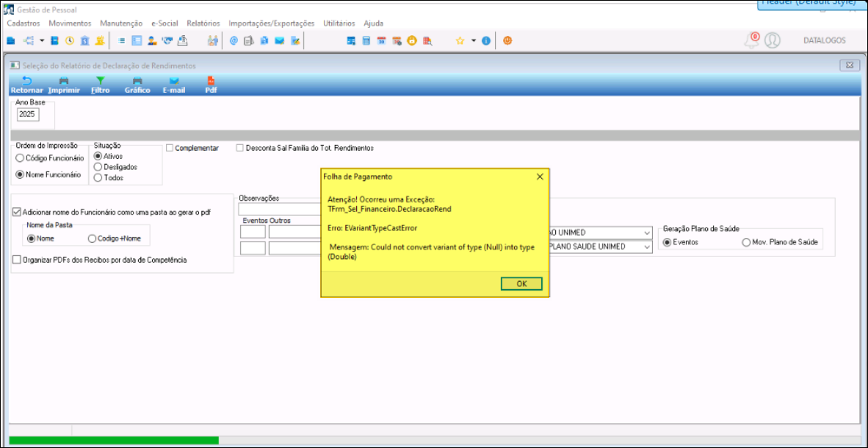Viewport: 868px width, 448px height.
Task: Export report using Pdf icon
Action: click(x=211, y=81)
